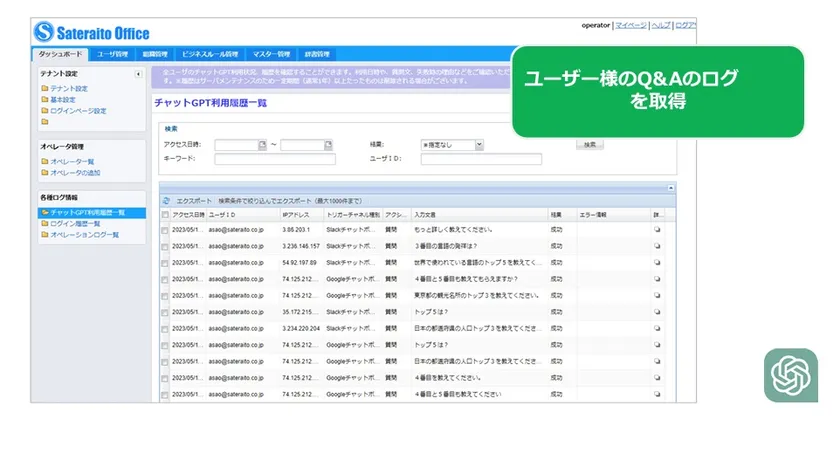Viewport: 840px width, 467px height.
Task: Click the キーワード input field
Action: 275,159
